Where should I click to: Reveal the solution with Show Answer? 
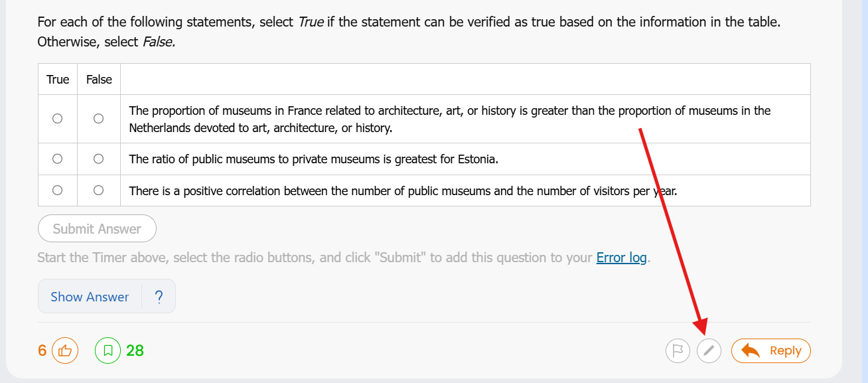point(90,297)
